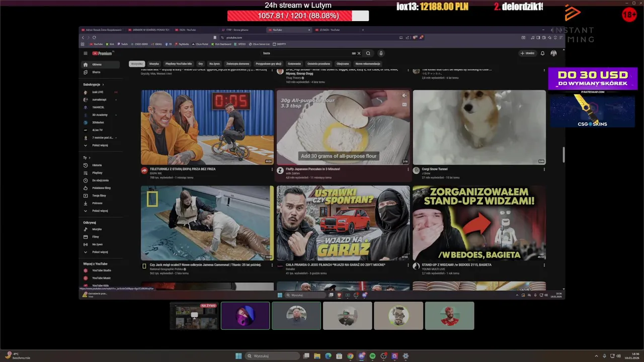This screenshot has width=644, height=362.
Task: Open the izak LIVE subscription
Action: [x=101, y=92]
